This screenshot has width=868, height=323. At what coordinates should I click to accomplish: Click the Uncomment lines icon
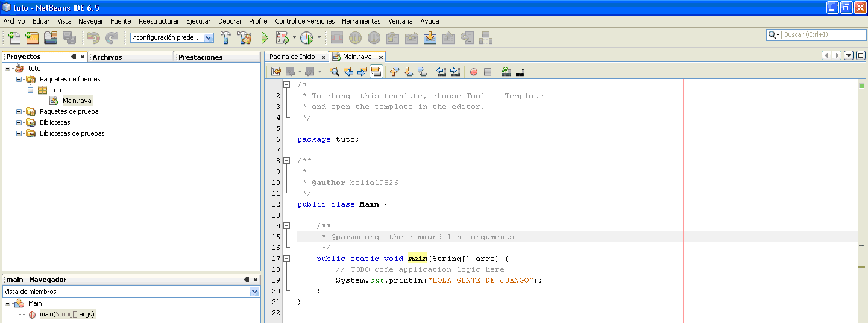[x=520, y=72]
